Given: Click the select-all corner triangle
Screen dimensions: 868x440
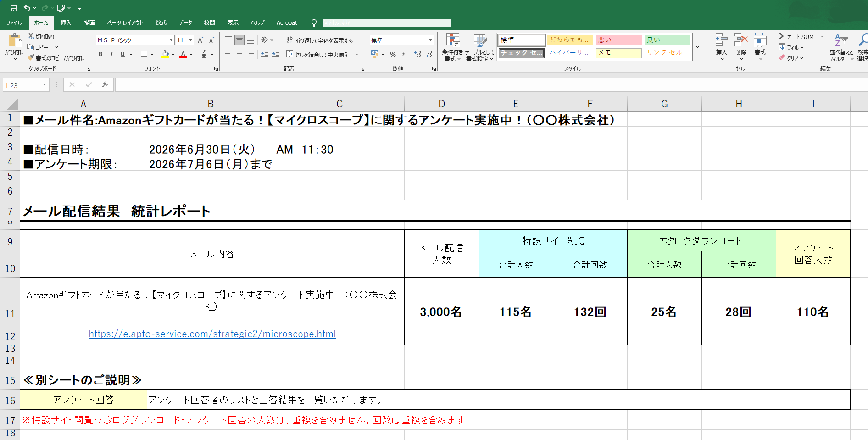Looking at the screenshot, I should pos(11,104).
